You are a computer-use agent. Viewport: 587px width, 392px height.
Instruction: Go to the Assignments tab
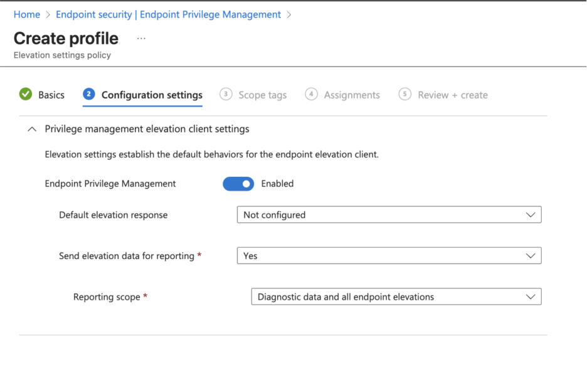[x=352, y=95]
